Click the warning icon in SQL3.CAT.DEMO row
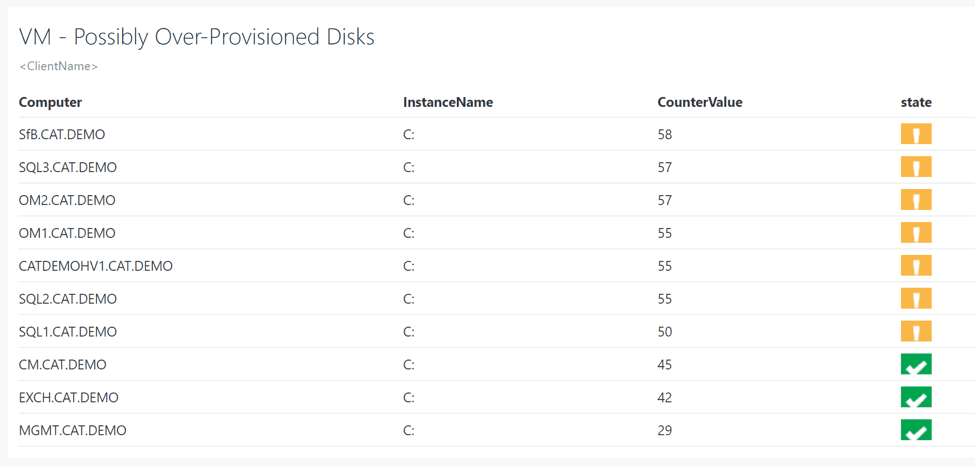 [x=916, y=168]
